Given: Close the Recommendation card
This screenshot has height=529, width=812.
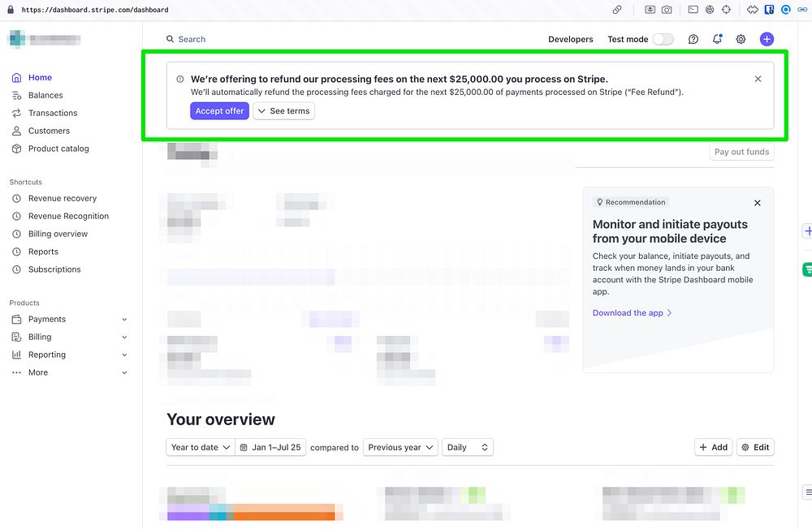Looking at the screenshot, I should (x=757, y=203).
